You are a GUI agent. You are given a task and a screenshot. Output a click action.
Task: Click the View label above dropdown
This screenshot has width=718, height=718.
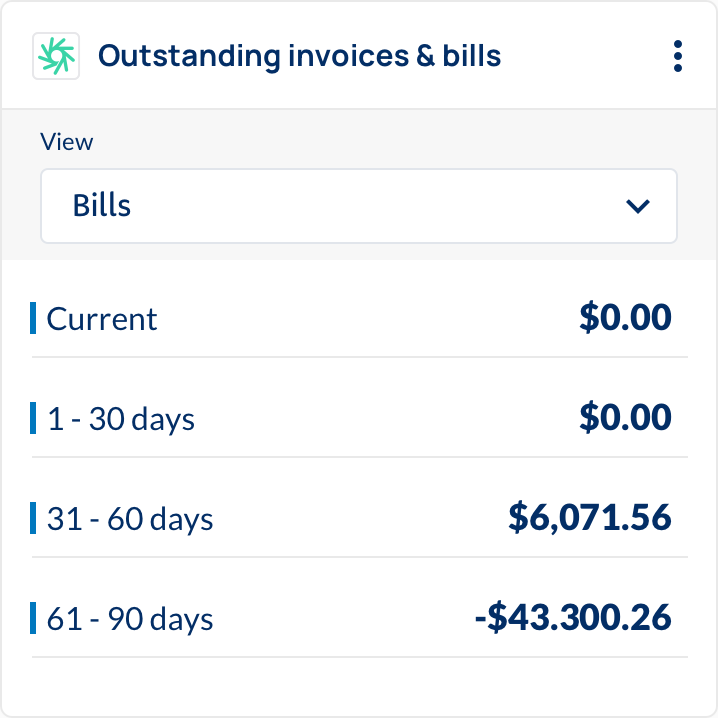[66, 142]
